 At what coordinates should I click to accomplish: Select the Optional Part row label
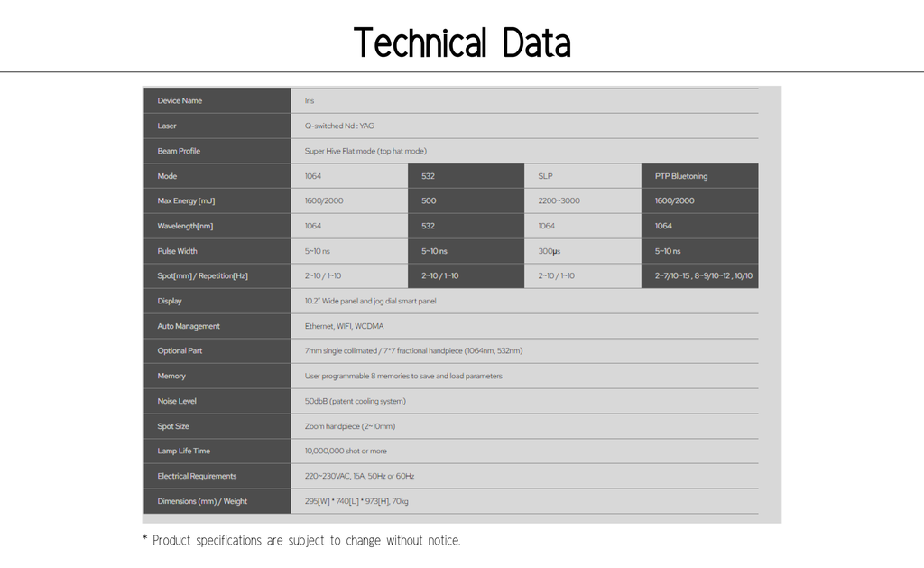point(180,350)
